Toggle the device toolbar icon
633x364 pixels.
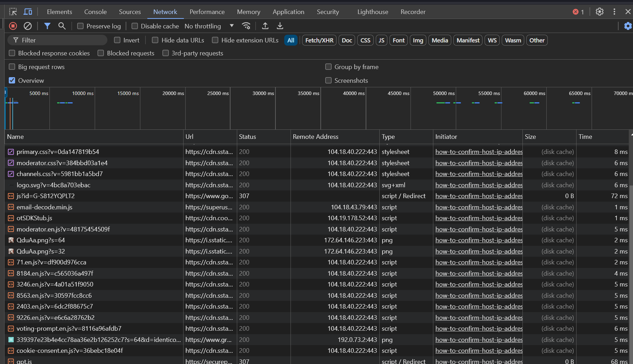28,12
